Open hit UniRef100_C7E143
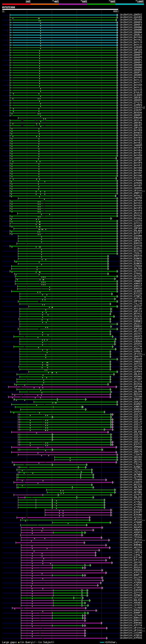 (131, 464)
